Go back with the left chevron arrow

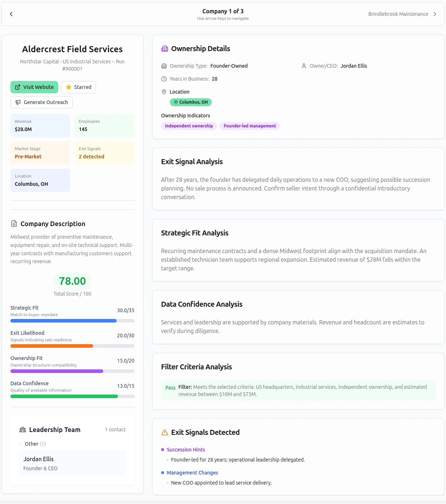[x=11, y=14]
